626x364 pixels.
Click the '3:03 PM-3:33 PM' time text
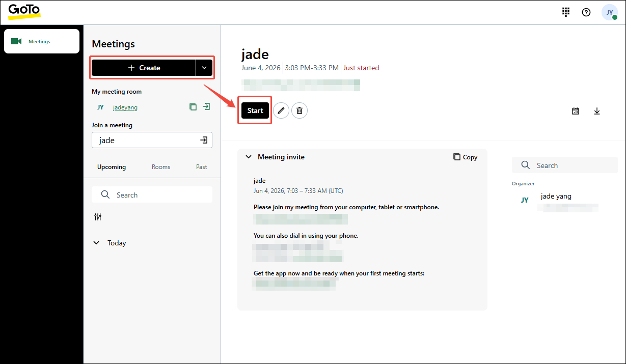[x=312, y=68]
